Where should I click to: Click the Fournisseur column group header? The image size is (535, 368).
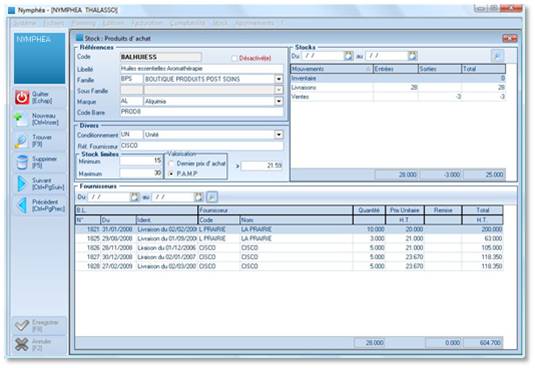(x=275, y=210)
